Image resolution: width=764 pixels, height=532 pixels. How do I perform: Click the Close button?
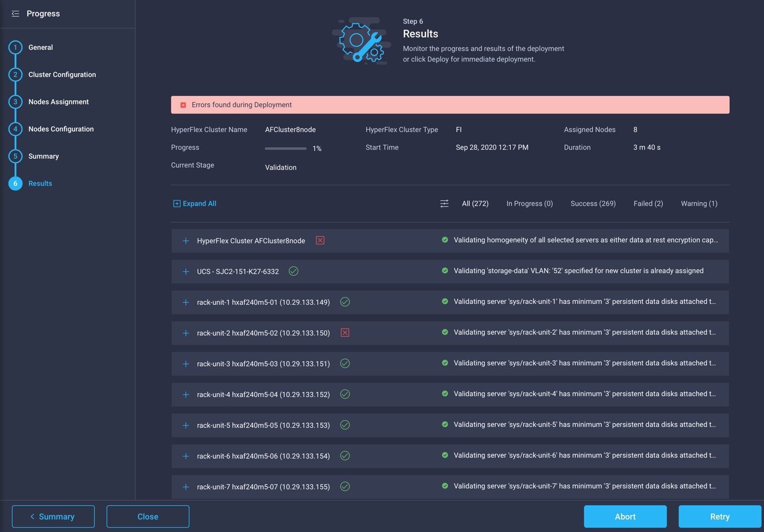tap(148, 517)
